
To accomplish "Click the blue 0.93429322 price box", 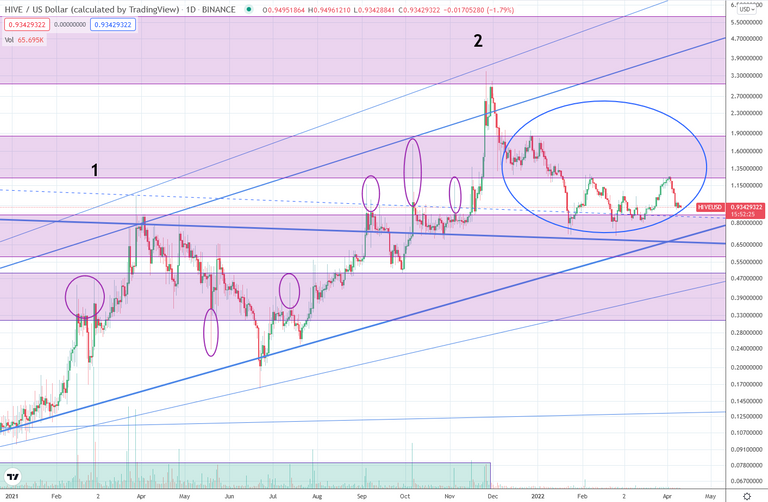I will 113,24.
